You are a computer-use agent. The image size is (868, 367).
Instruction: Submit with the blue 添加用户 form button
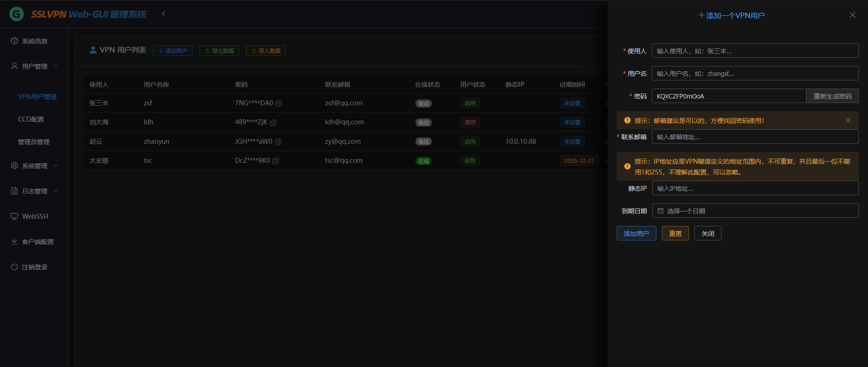637,233
